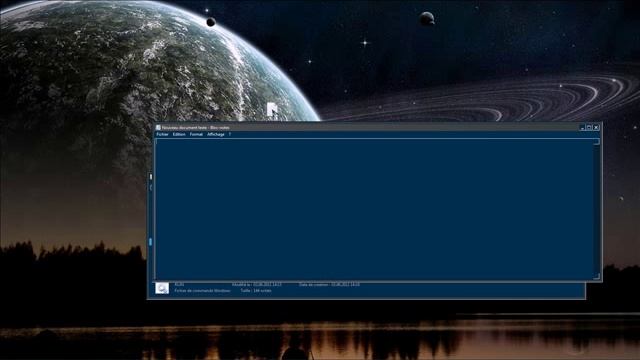Close the Bloc-notes window
Screen dimensions: 640x360
coord(596,127)
